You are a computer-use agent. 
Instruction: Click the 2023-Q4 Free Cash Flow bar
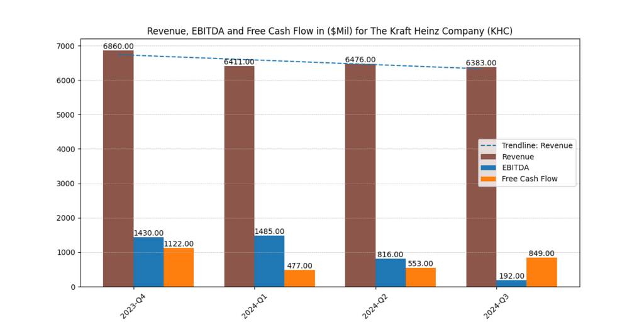tap(179, 267)
